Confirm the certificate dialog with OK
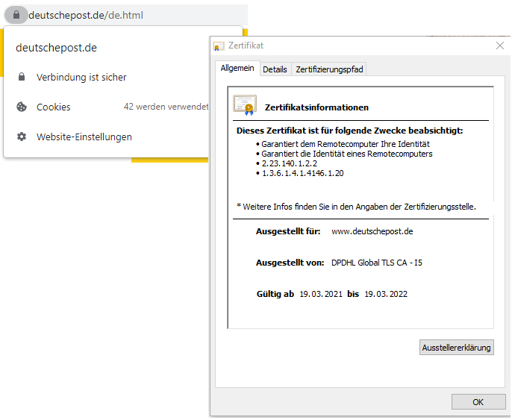Screen dimensions: 515x420 [478, 402]
